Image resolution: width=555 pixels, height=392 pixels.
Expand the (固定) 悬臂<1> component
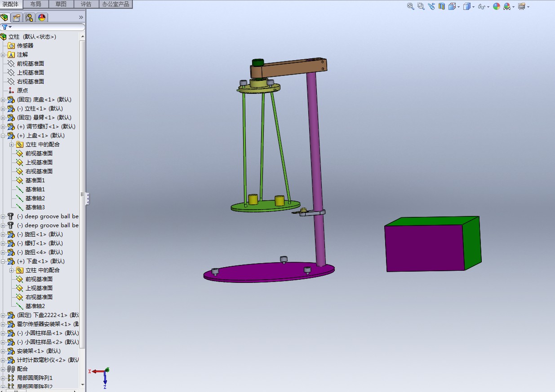click(3, 118)
